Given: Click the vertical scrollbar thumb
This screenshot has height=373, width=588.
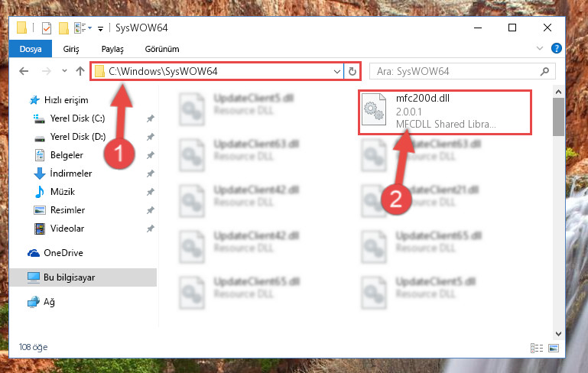Looking at the screenshot, I should tap(558, 117).
